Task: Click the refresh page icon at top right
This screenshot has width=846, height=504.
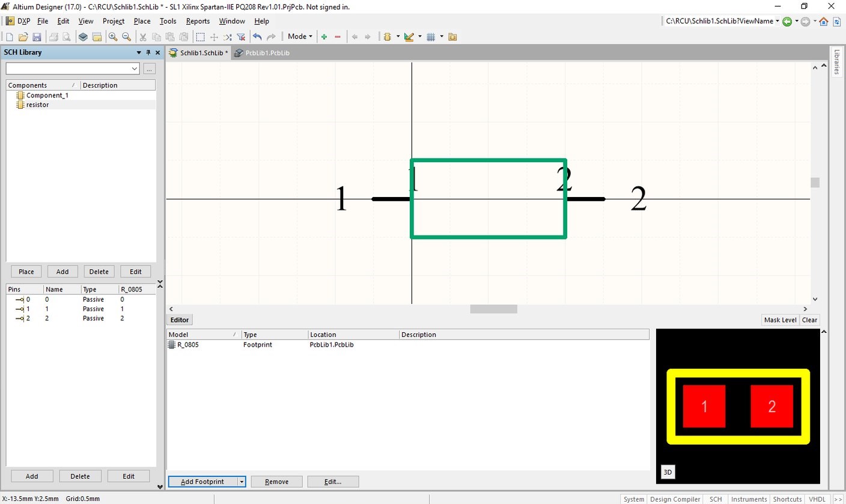Action: point(837,21)
